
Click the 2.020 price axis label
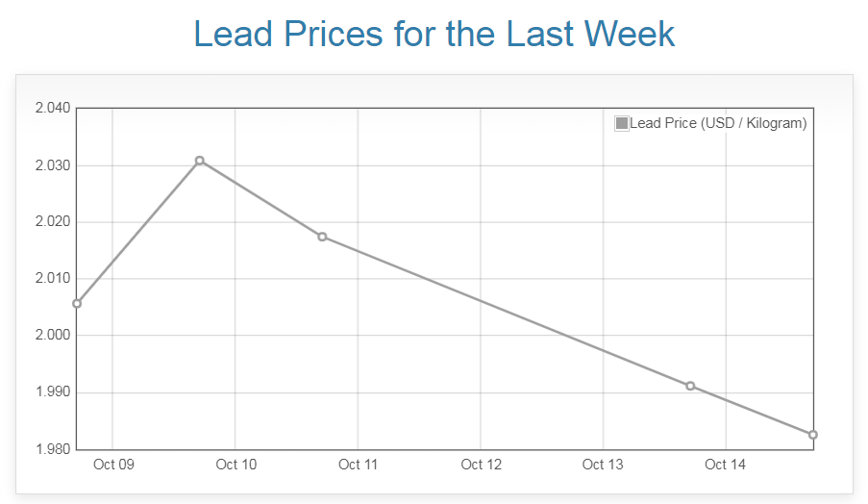click(x=53, y=222)
